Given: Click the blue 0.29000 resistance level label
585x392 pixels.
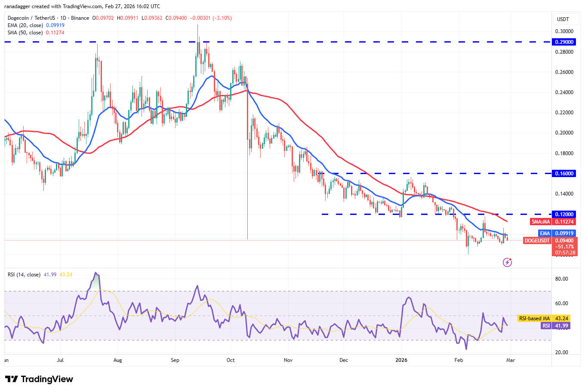Looking at the screenshot, I should pos(564,42).
